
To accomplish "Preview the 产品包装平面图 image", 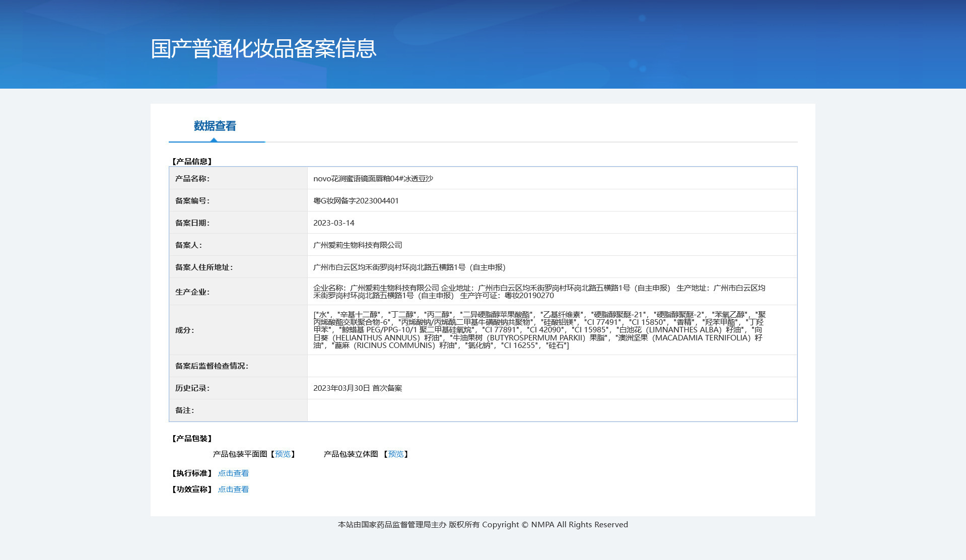I will click(283, 454).
